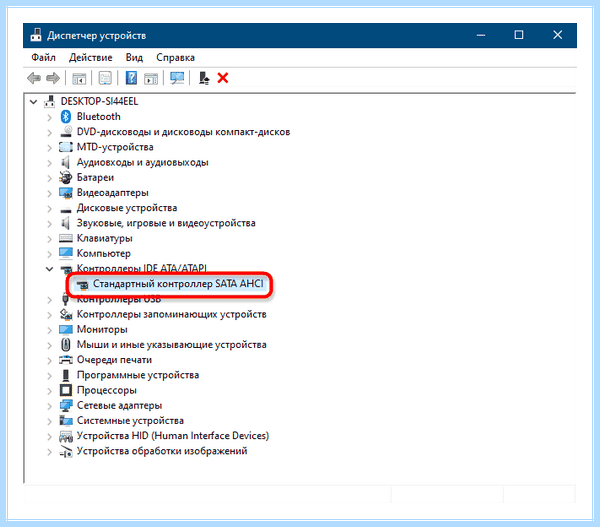Select the DESKTOP-SI44EEL computer name
Image resolution: width=600 pixels, height=527 pixels.
(x=99, y=101)
